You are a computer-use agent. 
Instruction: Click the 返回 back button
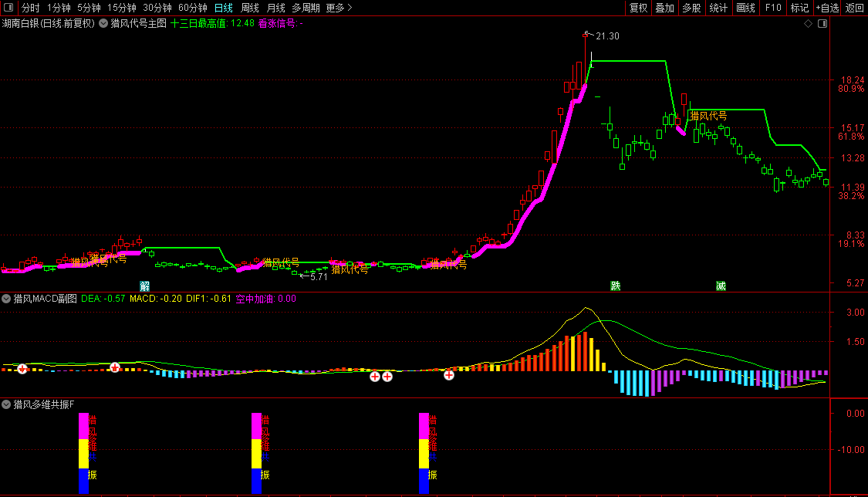pos(855,8)
